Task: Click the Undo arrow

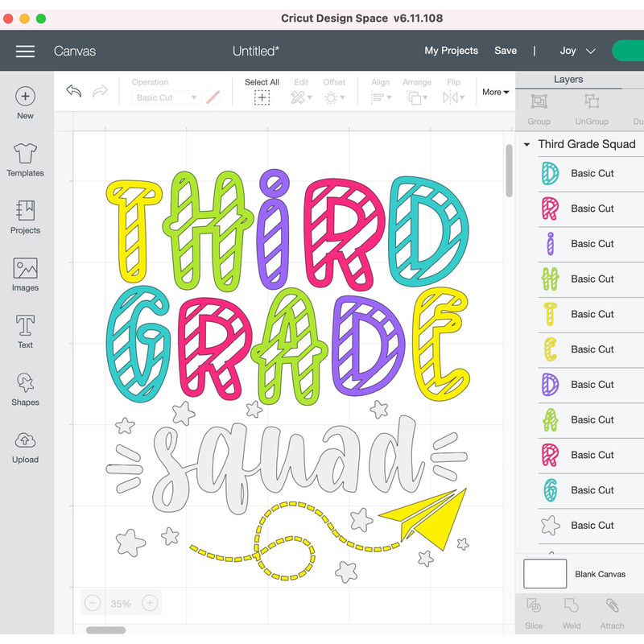Action: click(x=73, y=91)
